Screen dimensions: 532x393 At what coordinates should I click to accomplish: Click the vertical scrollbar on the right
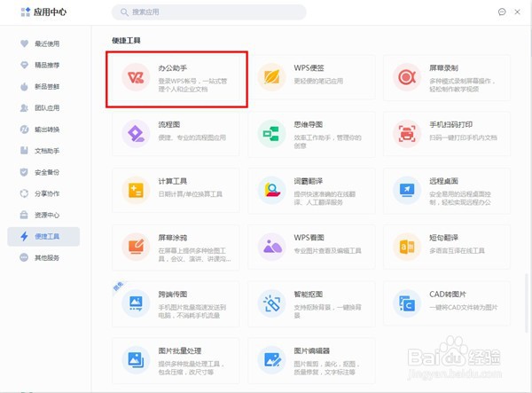[527, 302]
